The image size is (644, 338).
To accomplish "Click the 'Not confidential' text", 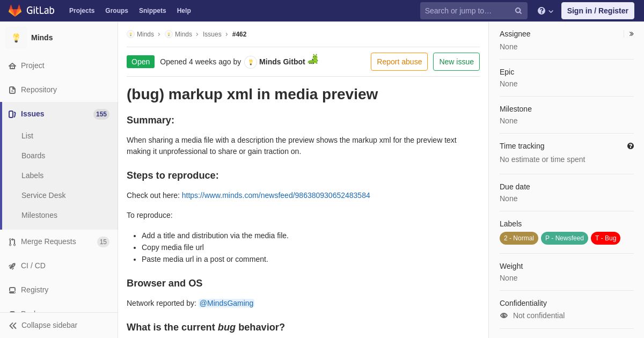I will pyautogui.click(x=539, y=315).
